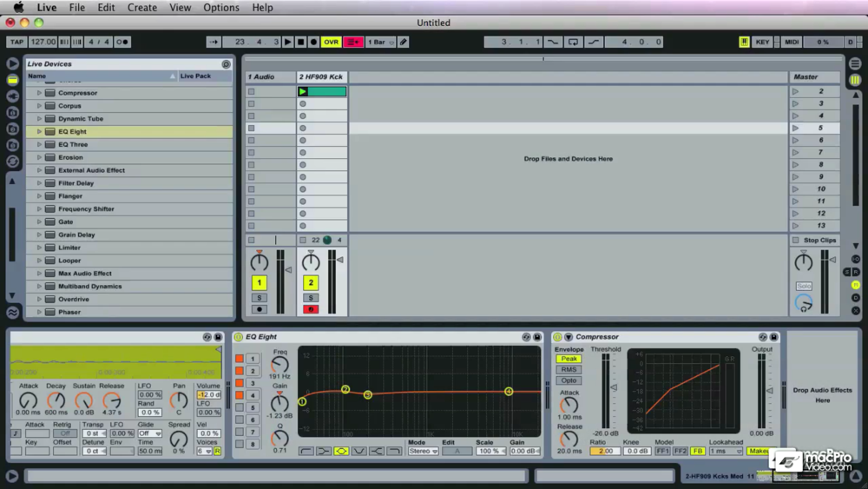Open the Hot-Swap browser icon
This screenshot has height=489, width=868.
(12, 162)
